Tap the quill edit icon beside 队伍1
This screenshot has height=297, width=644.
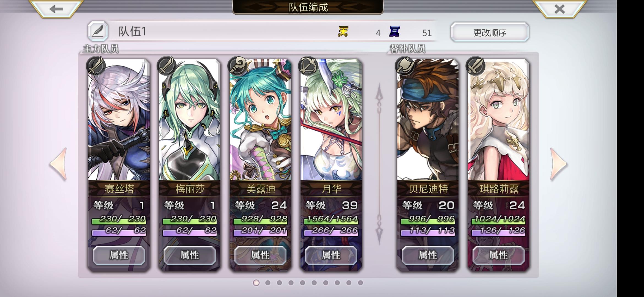click(98, 31)
